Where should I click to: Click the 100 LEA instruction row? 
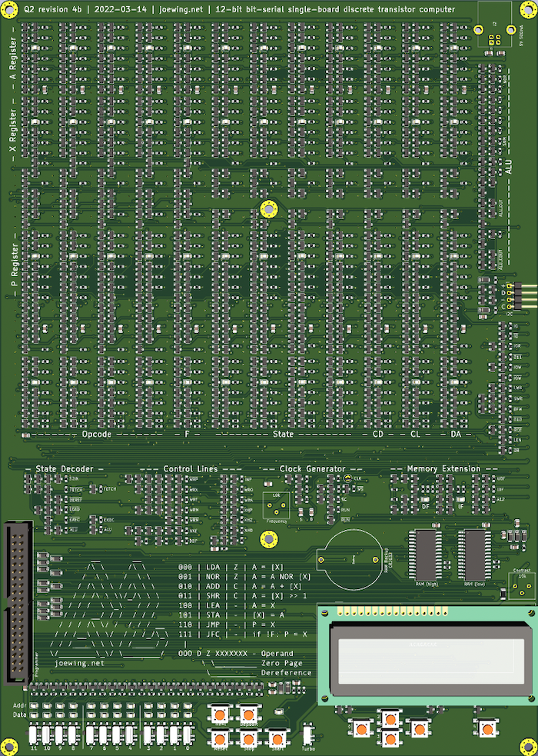pyautogui.click(x=227, y=605)
